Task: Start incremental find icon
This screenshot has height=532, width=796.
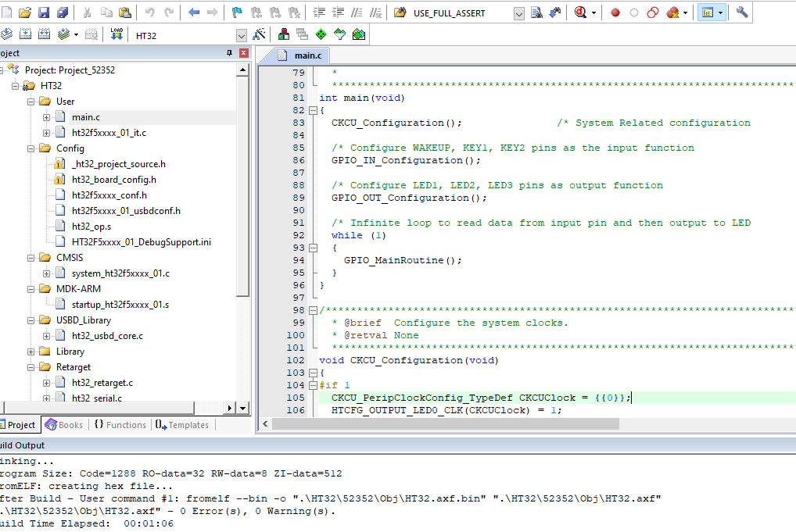Action: coord(555,12)
